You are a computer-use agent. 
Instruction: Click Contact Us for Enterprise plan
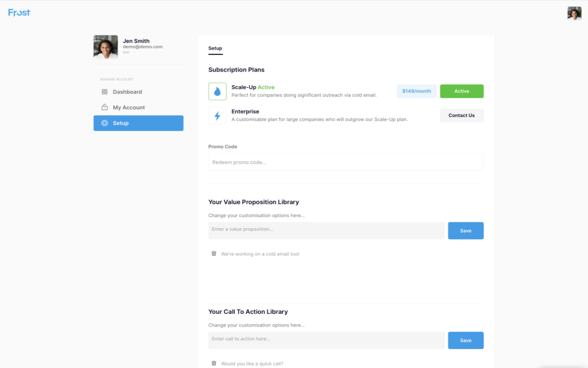462,115
